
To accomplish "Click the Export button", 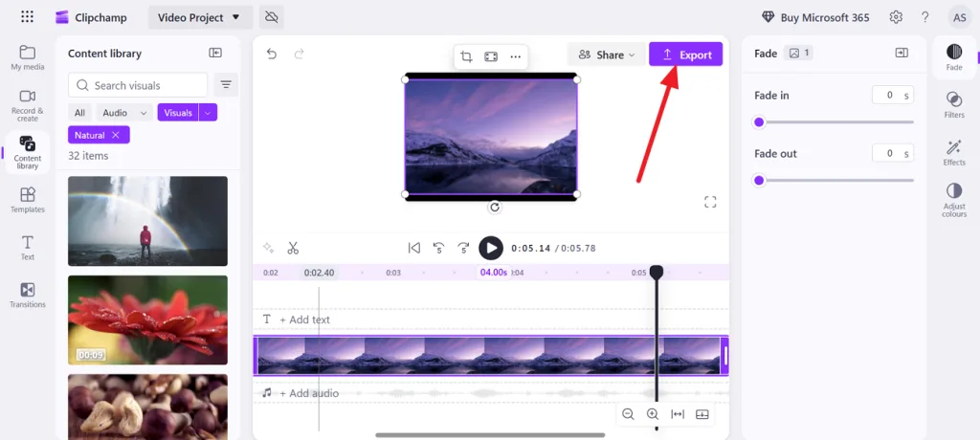I will (x=685, y=55).
